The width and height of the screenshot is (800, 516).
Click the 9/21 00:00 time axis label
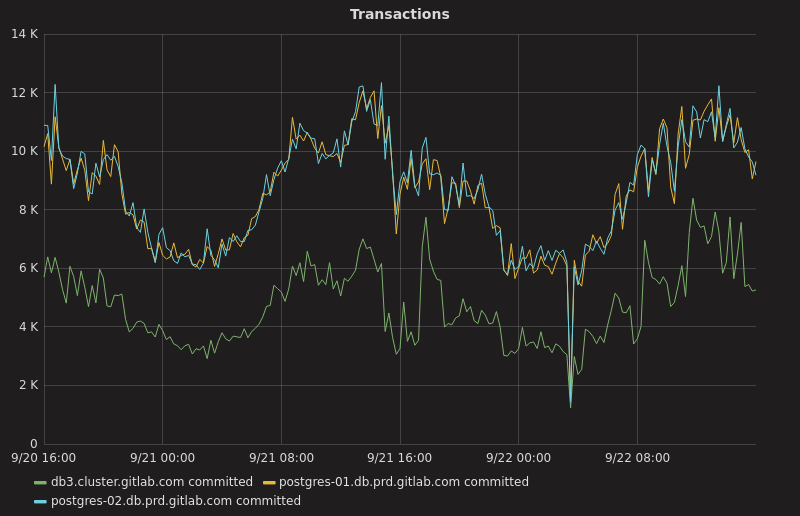point(162,458)
